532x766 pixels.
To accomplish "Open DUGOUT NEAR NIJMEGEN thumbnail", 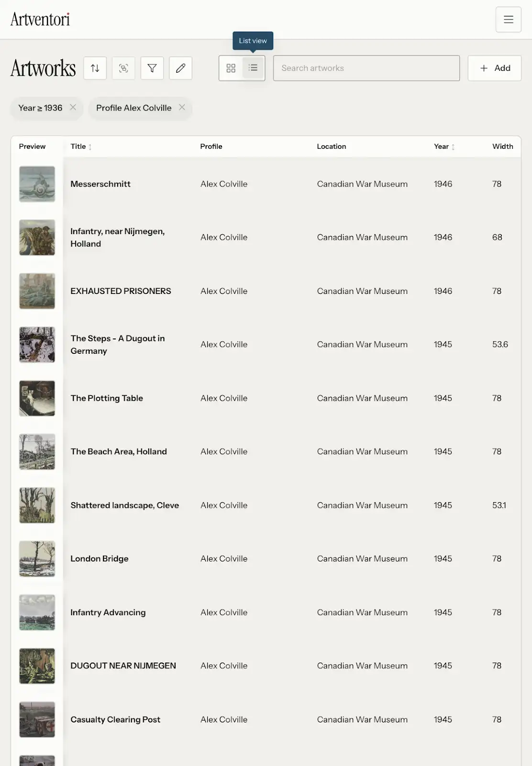I will tap(37, 666).
